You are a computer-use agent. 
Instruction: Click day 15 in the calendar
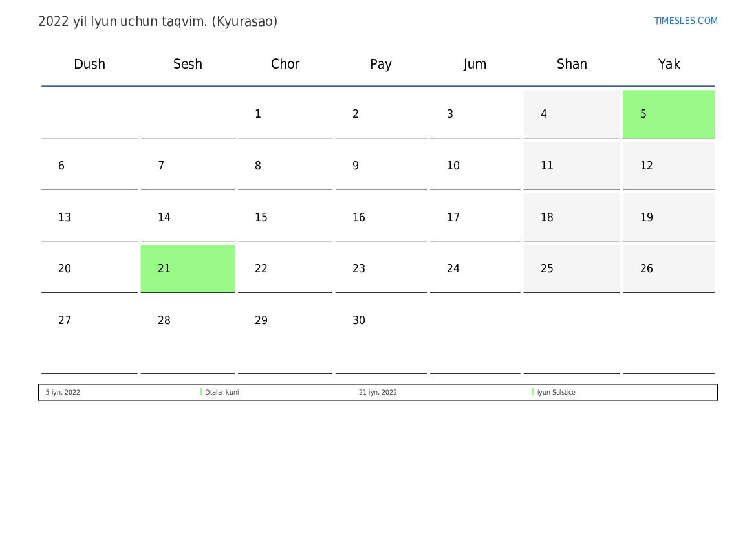coord(285,217)
